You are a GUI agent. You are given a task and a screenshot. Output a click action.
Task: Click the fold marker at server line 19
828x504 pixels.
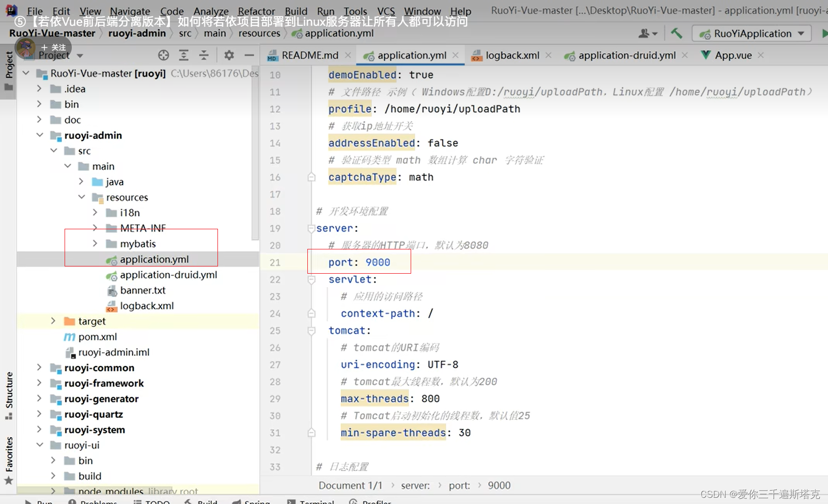[311, 228]
